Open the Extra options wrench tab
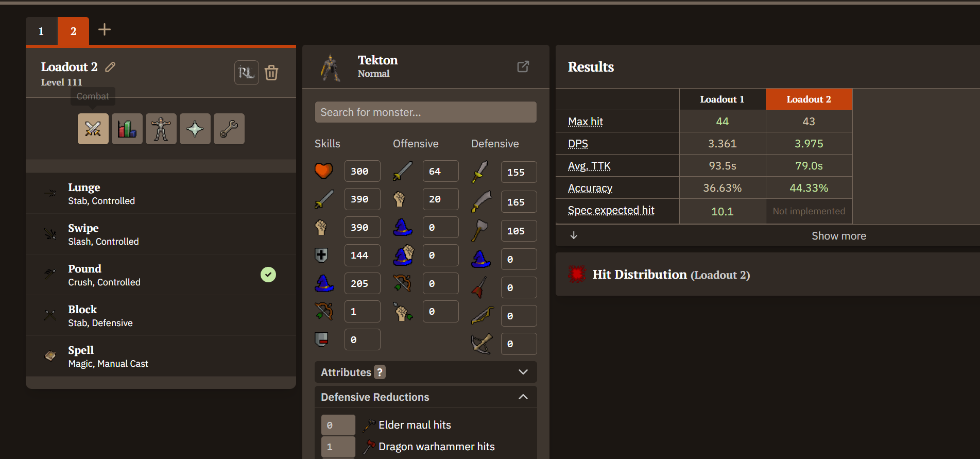This screenshot has width=980, height=459. tap(229, 129)
